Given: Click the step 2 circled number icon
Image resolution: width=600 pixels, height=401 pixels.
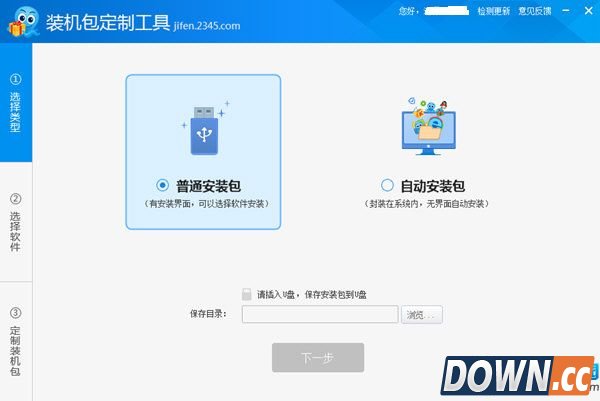Looking at the screenshot, I should coord(15,198).
